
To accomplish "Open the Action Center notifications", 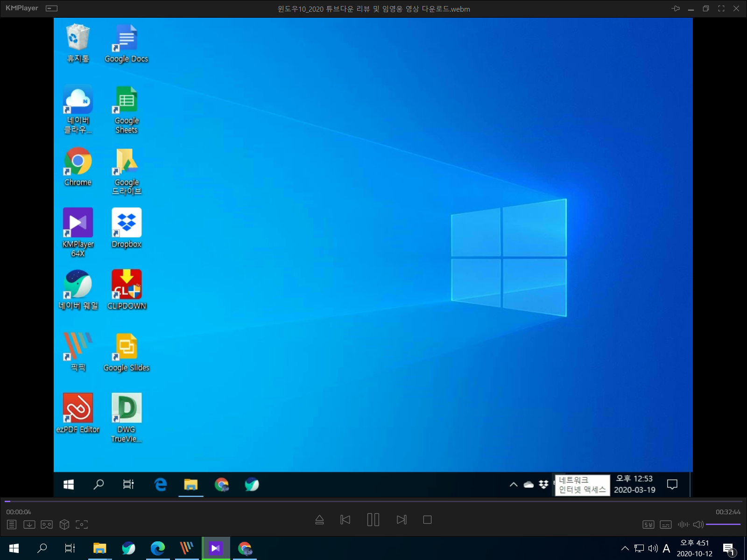I will tap(729, 549).
